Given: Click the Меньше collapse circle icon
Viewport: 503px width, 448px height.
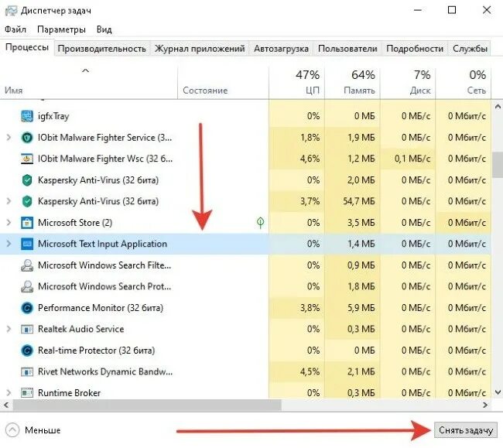Looking at the screenshot, I should coord(12,430).
